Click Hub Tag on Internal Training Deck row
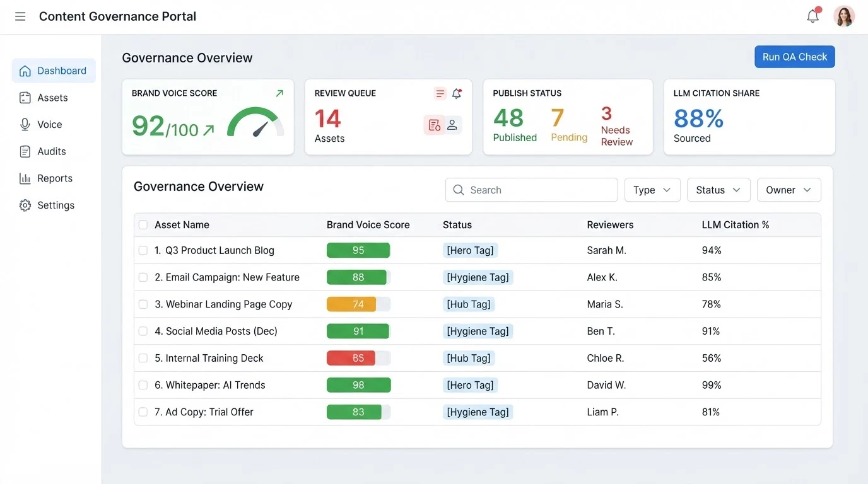The height and width of the screenshot is (484, 868). [x=469, y=358]
